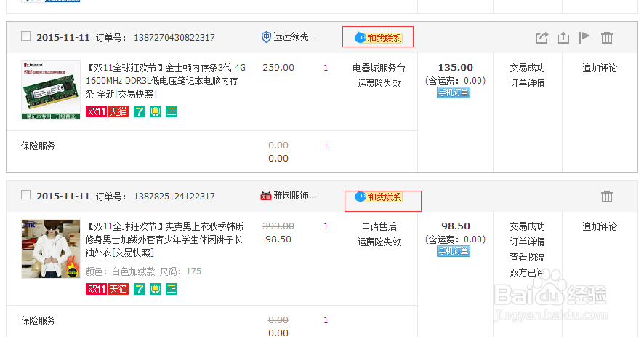Delete the men's jacket order via trash icon
644x337 pixels.
coord(607,197)
